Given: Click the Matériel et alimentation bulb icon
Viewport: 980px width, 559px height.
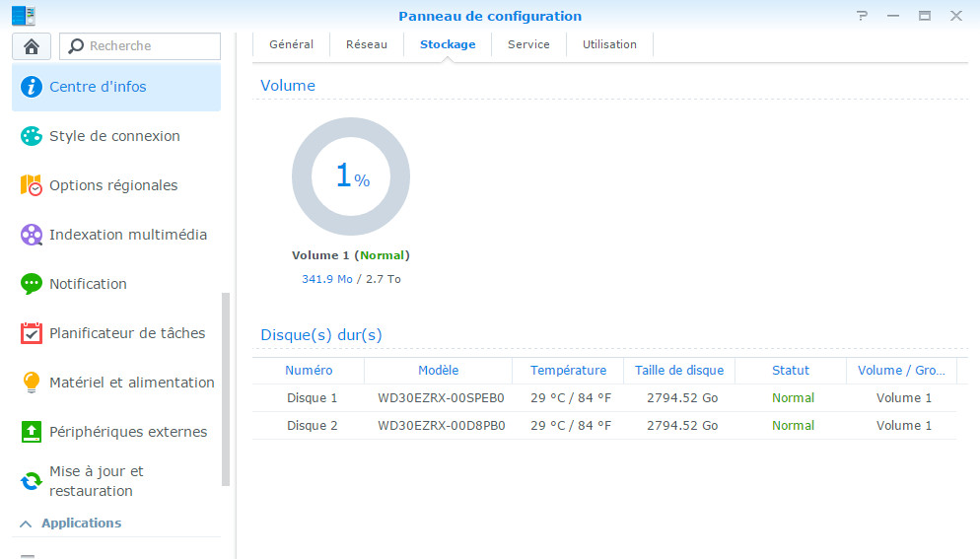Looking at the screenshot, I should (x=32, y=383).
